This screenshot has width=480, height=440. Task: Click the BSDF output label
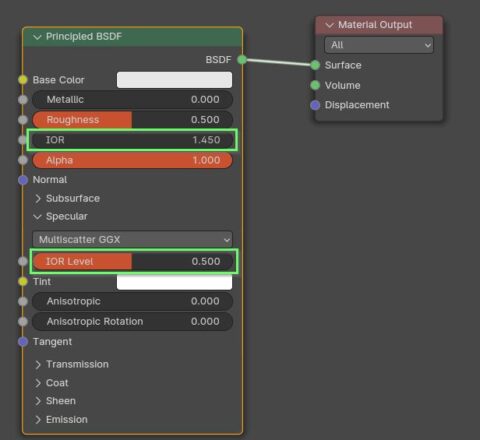pyautogui.click(x=218, y=60)
